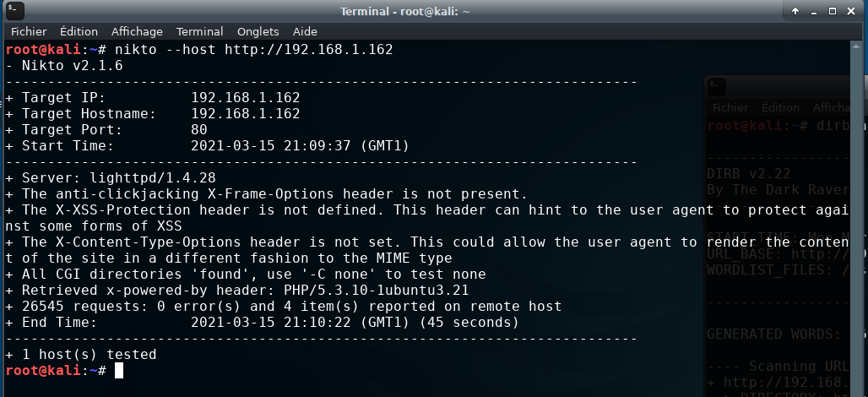Click the up-arrow shade button in title bar
868x397 pixels.
pyautogui.click(x=795, y=11)
